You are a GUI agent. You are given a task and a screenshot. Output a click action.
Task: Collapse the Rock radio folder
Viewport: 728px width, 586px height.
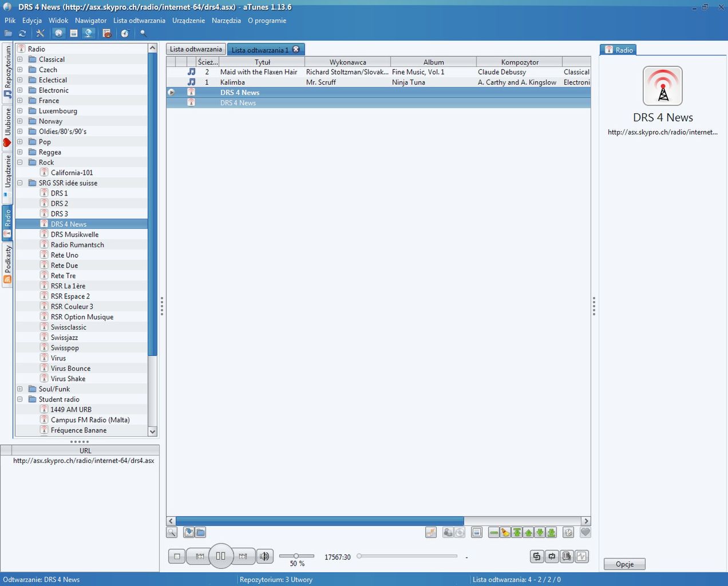coord(20,163)
